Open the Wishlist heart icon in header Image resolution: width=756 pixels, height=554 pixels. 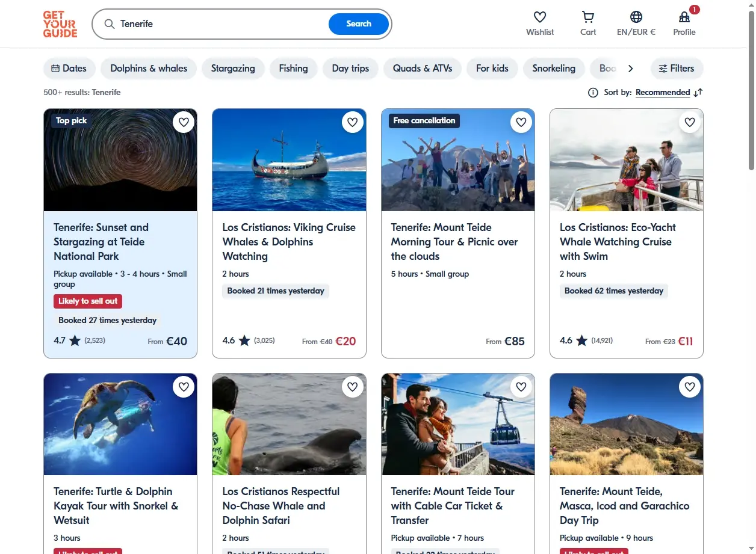pyautogui.click(x=540, y=17)
